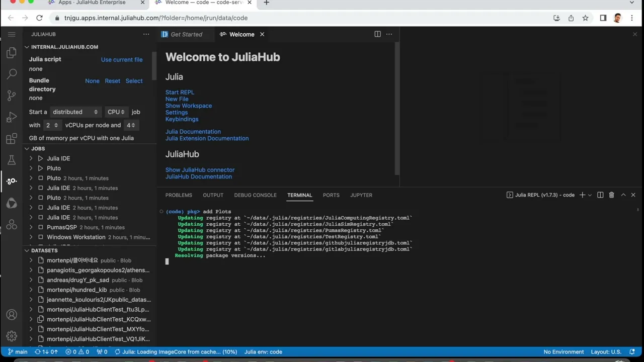Click Start REPL link
644x362 pixels.
(x=180, y=93)
